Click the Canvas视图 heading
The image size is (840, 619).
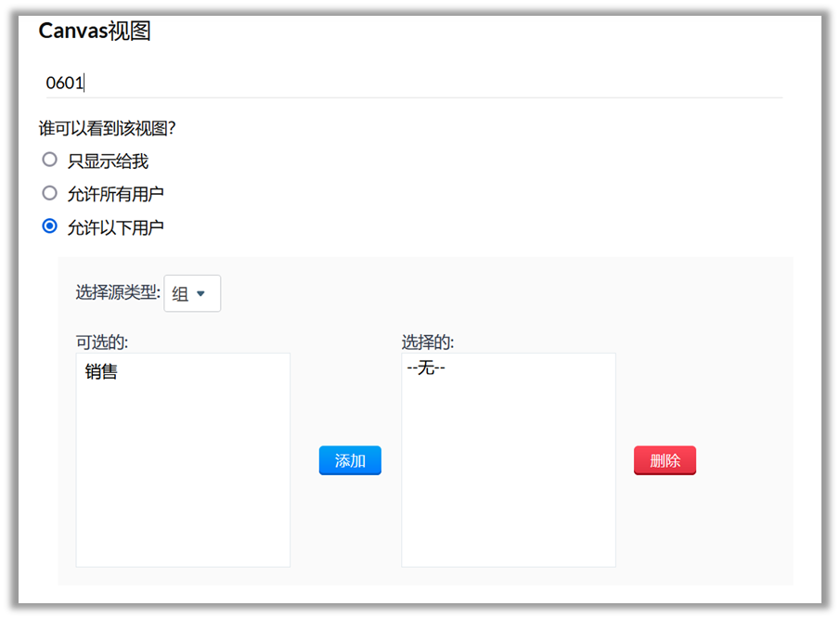pyautogui.click(x=95, y=32)
